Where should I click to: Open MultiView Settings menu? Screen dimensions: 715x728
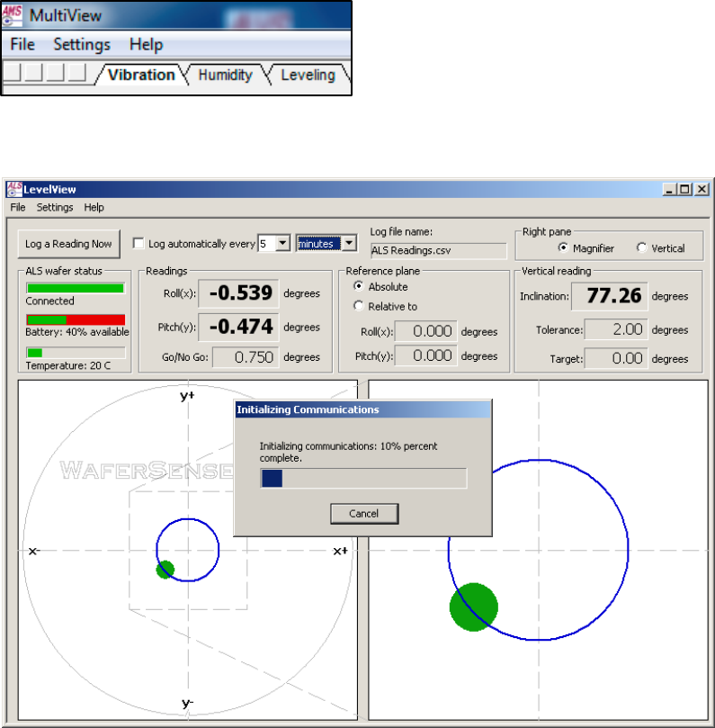point(82,44)
